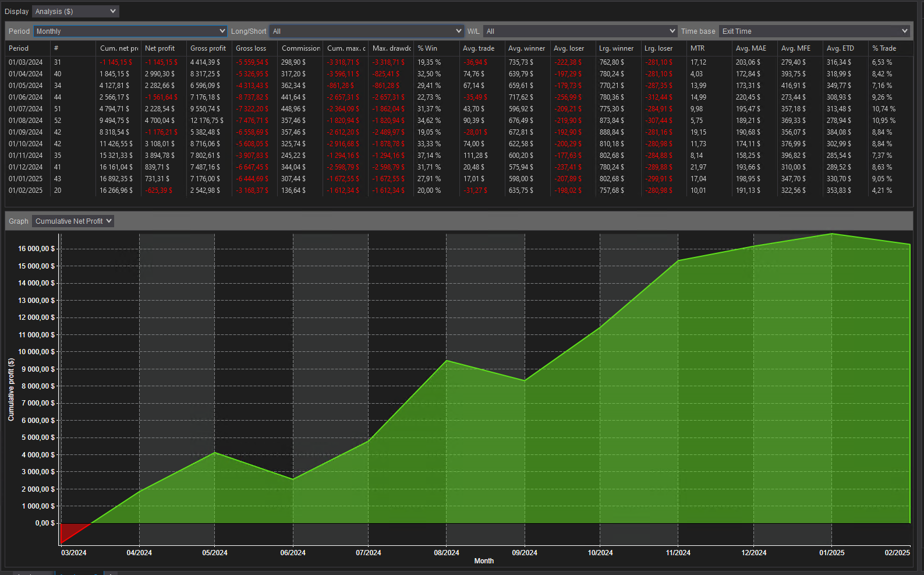
Task: Select the 01/12/2024 period row
Action: (459, 167)
